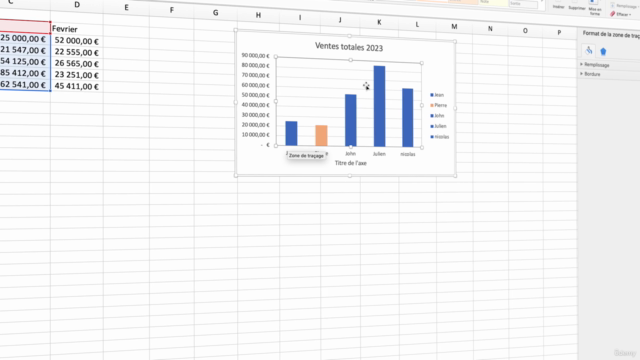Click the Effacer eraser button
The height and width of the screenshot is (360, 640).
pyautogui.click(x=620, y=14)
